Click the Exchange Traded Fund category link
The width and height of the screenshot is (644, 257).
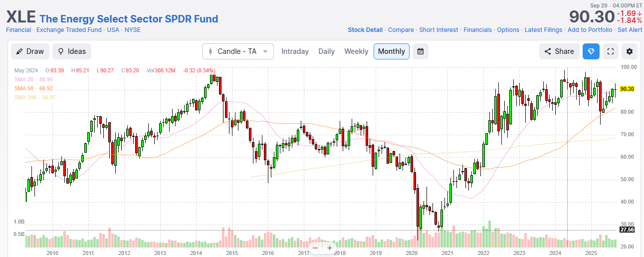click(69, 30)
